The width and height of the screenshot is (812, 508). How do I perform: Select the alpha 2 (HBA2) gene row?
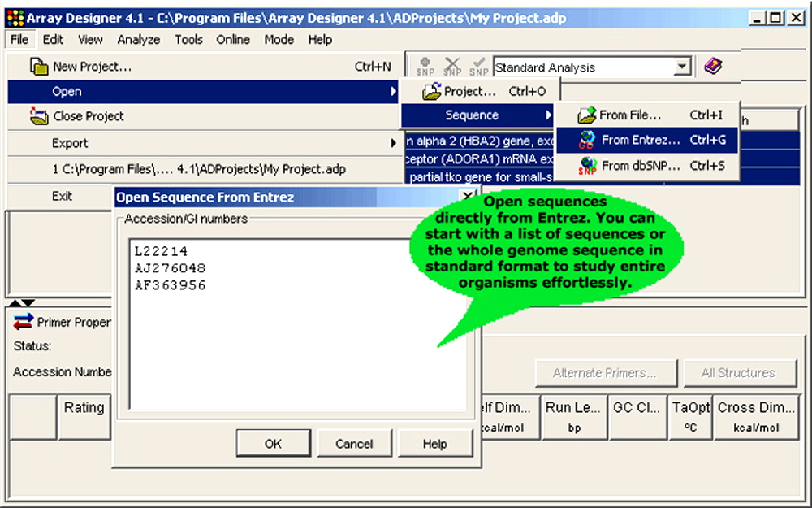click(x=480, y=141)
